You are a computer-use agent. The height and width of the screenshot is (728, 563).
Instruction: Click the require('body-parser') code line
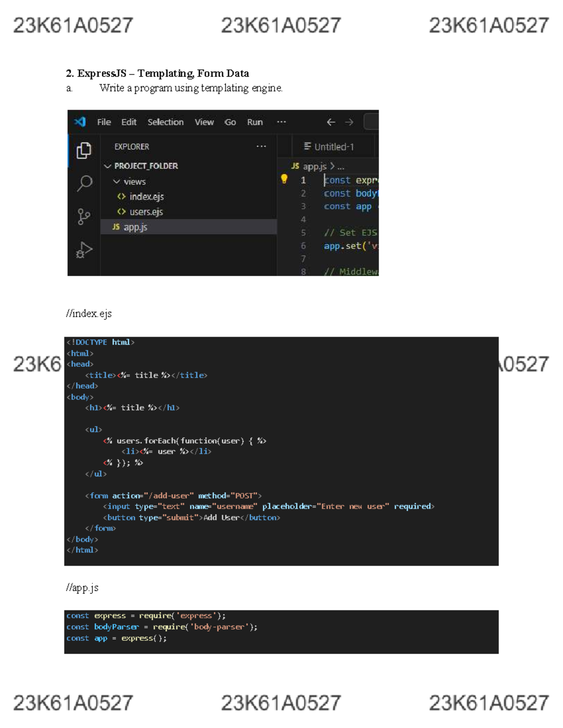(x=162, y=627)
